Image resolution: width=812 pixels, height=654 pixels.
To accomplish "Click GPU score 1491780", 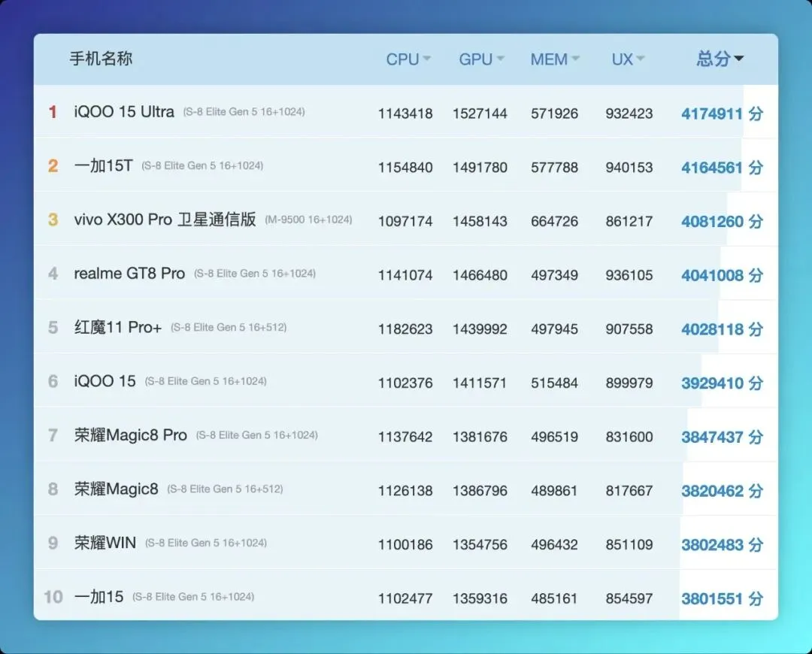I will 480,167.
